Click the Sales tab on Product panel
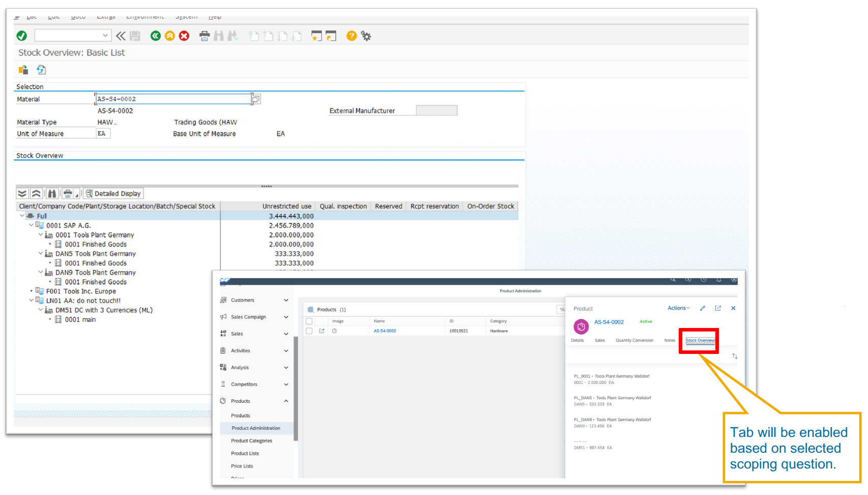 click(600, 340)
